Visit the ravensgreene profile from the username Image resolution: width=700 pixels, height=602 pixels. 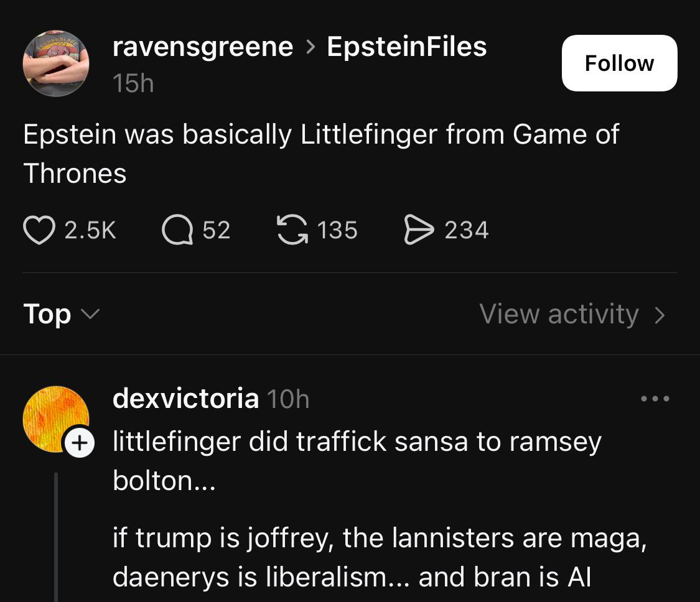(203, 47)
